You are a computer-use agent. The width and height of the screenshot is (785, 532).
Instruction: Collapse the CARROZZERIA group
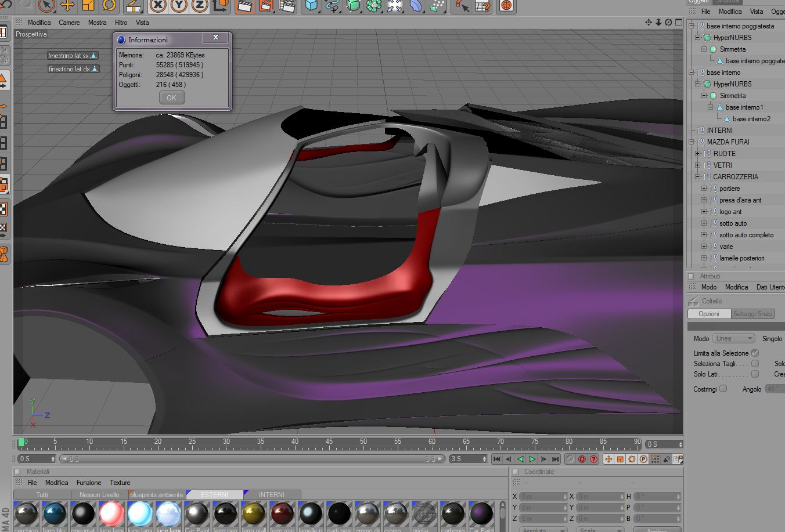coord(698,177)
